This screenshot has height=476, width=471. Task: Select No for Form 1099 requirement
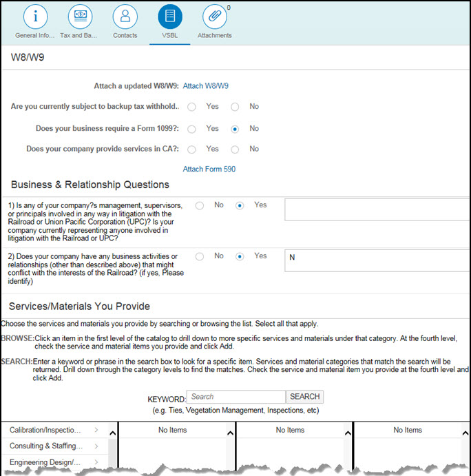235,129
